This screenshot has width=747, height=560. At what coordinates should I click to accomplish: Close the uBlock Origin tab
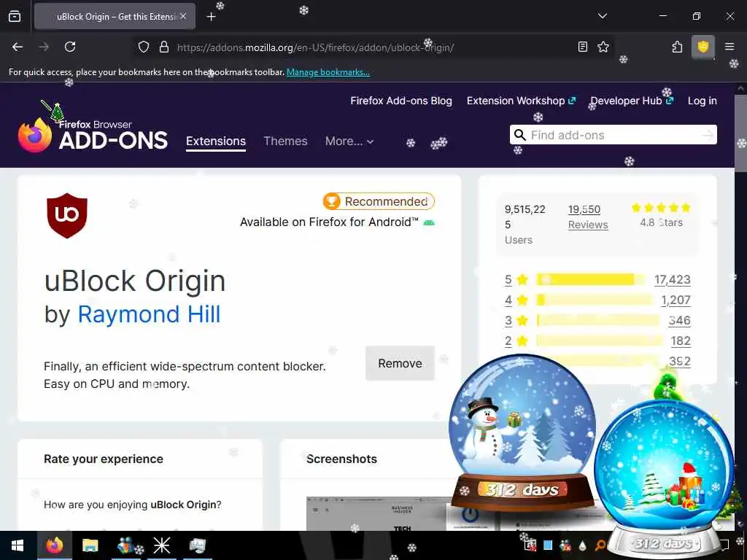click(183, 16)
